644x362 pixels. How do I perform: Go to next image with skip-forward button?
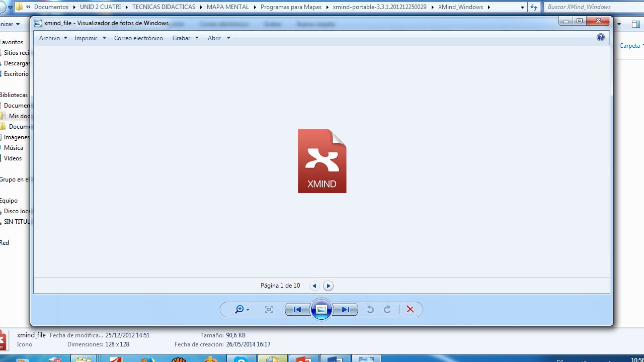click(346, 310)
